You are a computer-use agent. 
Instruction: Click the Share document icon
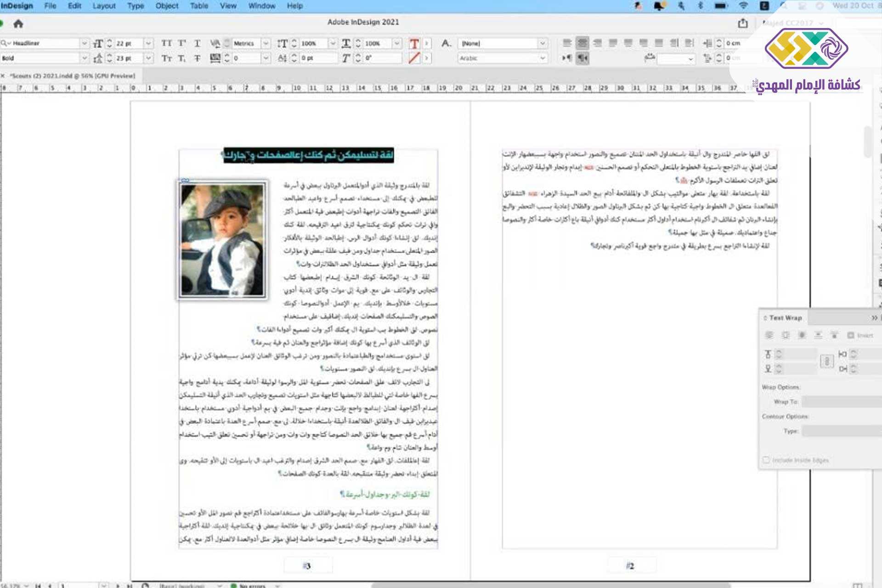tap(743, 23)
